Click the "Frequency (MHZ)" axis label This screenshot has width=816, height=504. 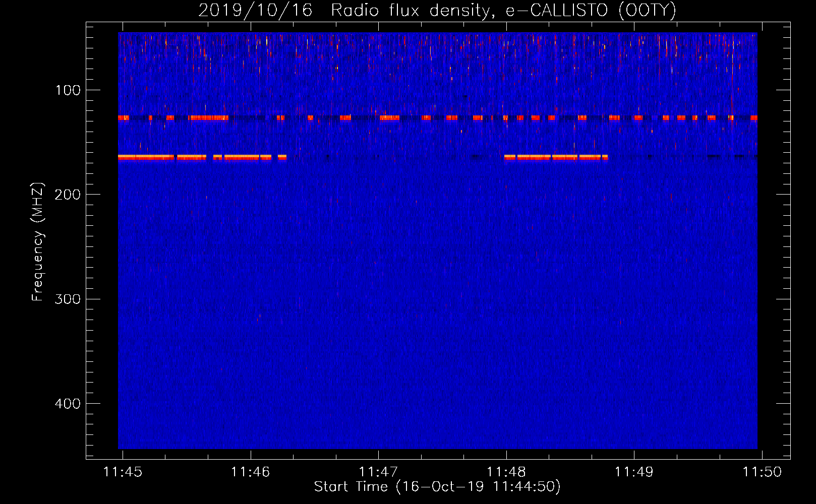point(38,242)
